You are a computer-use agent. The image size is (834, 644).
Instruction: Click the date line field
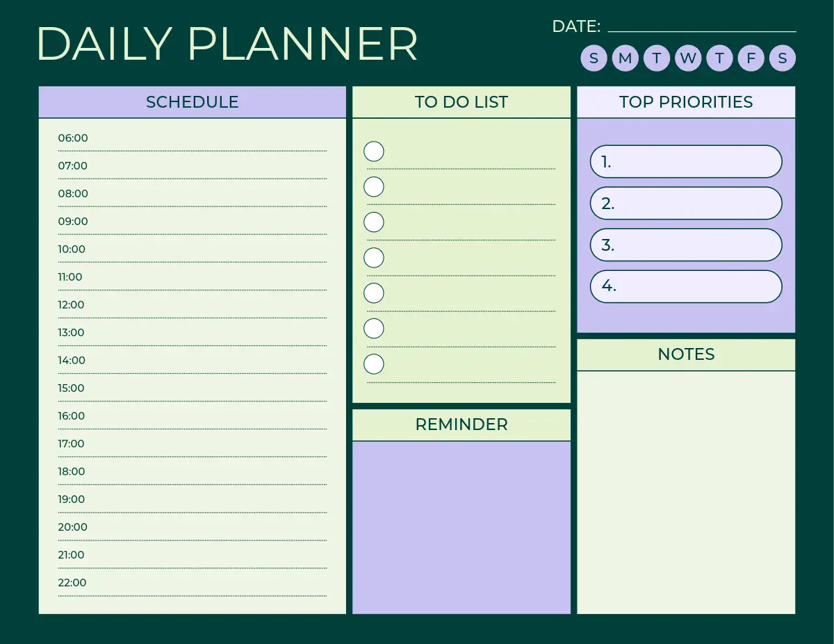(701, 26)
